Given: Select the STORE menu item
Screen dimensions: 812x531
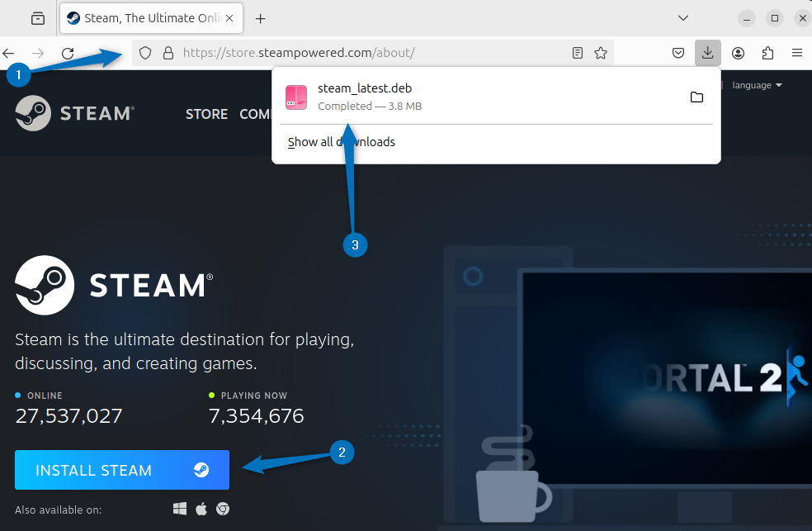Looking at the screenshot, I should coord(206,114).
